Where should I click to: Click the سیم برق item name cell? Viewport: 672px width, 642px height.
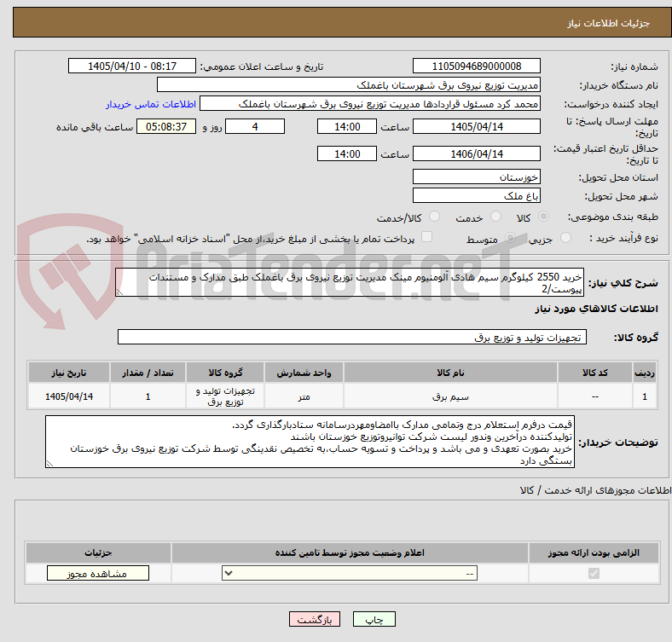click(x=450, y=396)
